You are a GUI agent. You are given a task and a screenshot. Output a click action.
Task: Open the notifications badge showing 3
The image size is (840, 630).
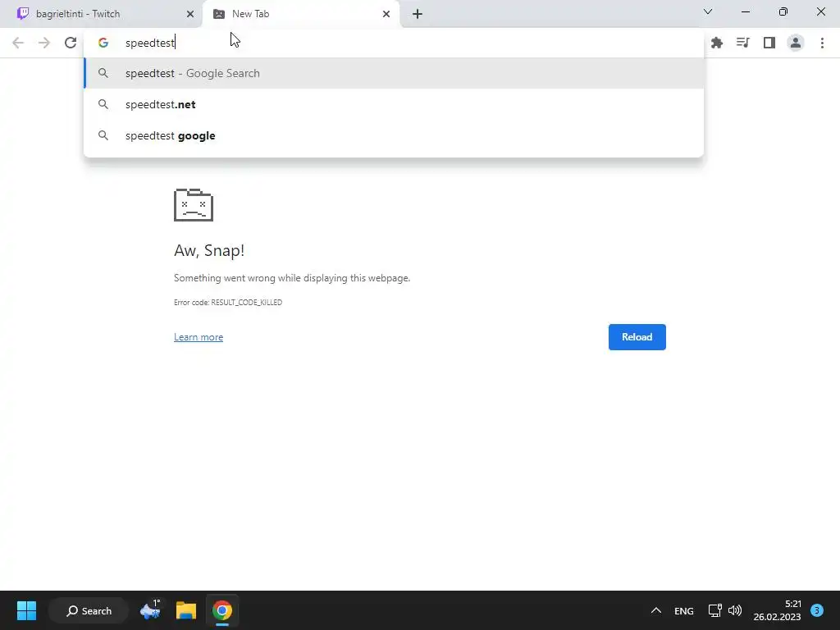click(x=817, y=610)
